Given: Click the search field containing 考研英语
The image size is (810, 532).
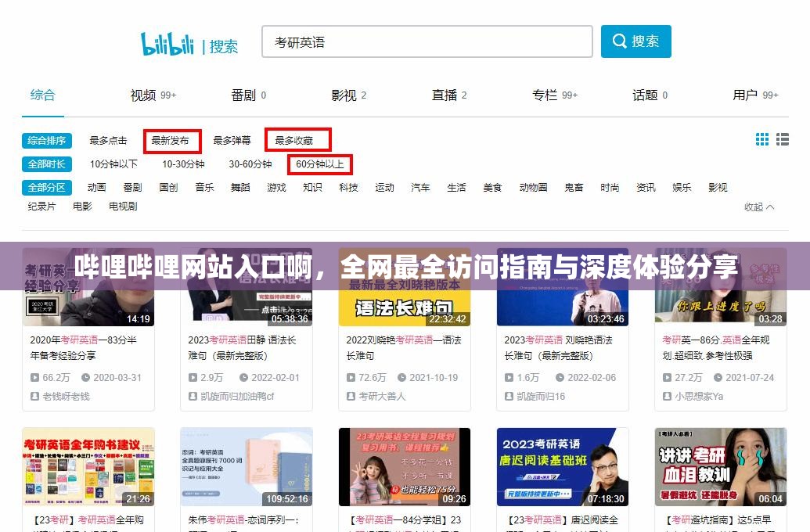Looking at the screenshot, I should (427, 41).
